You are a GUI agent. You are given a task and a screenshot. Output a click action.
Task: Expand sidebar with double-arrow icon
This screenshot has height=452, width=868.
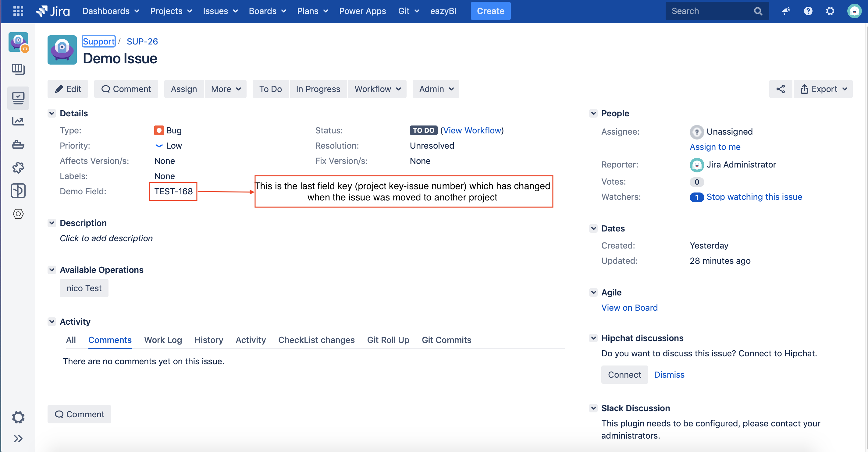click(x=18, y=438)
